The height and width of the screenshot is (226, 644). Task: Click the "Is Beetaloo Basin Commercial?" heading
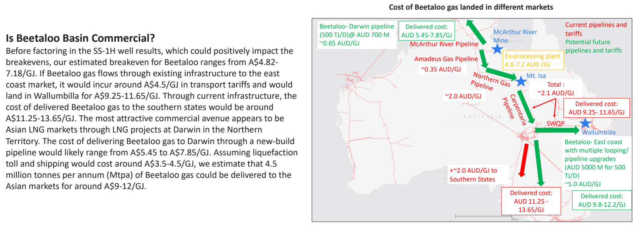click(80, 38)
